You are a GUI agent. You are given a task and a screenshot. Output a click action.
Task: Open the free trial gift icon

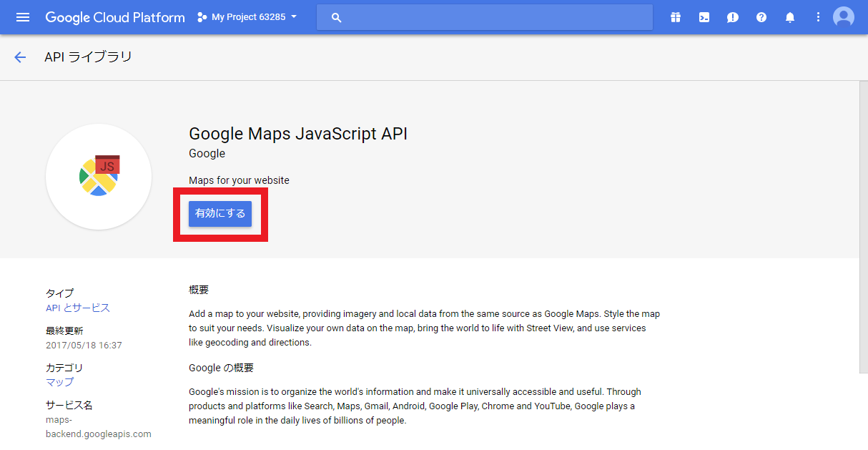pos(676,17)
